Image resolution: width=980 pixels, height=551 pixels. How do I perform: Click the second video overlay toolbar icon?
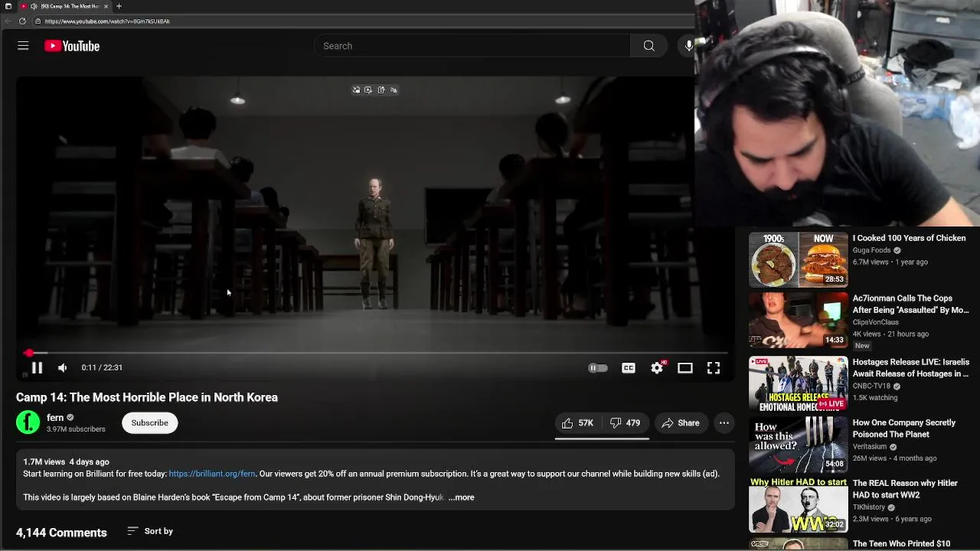368,90
